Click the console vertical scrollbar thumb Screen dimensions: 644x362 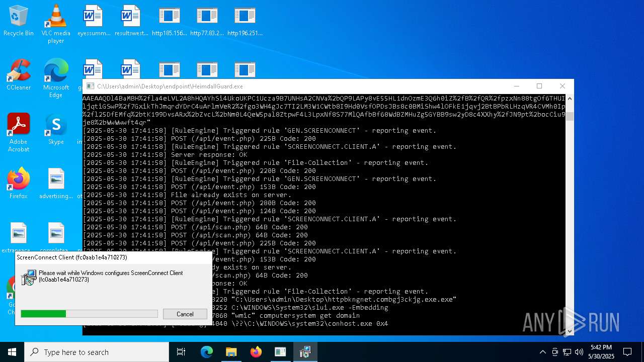[570, 117]
